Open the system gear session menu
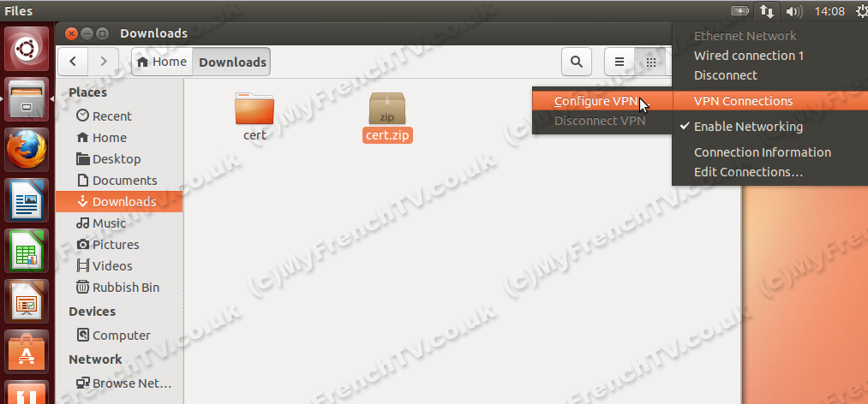 pos(861,11)
